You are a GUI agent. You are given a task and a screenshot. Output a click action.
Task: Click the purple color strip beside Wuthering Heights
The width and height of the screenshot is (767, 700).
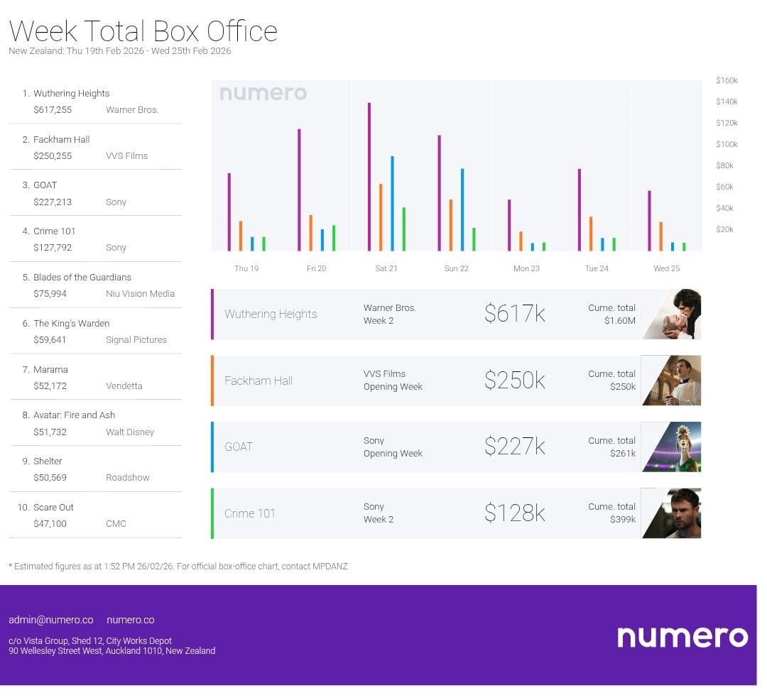coord(212,314)
